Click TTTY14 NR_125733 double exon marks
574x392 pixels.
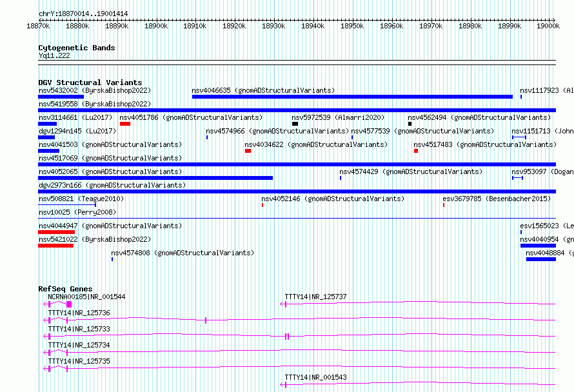[x=287, y=337]
